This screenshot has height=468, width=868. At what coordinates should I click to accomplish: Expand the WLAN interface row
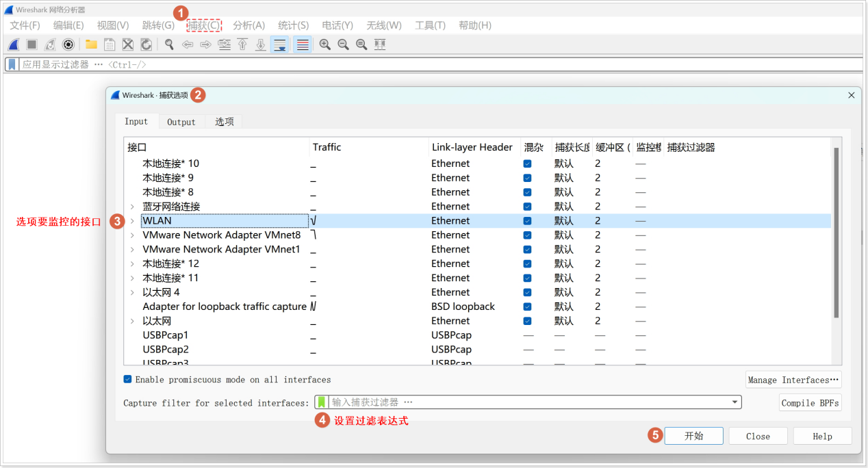pos(132,221)
